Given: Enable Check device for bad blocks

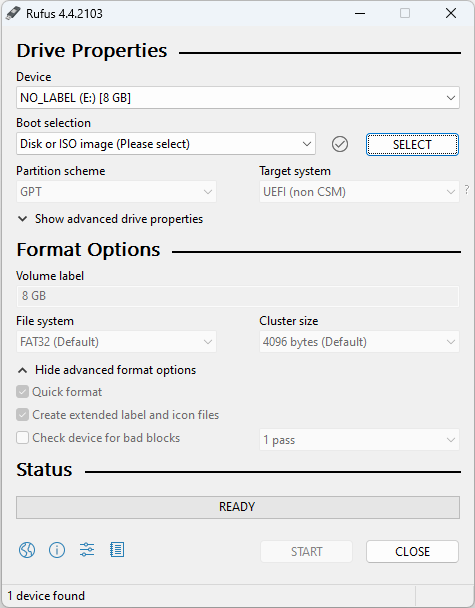Looking at the screenshot, I should 22,438.
